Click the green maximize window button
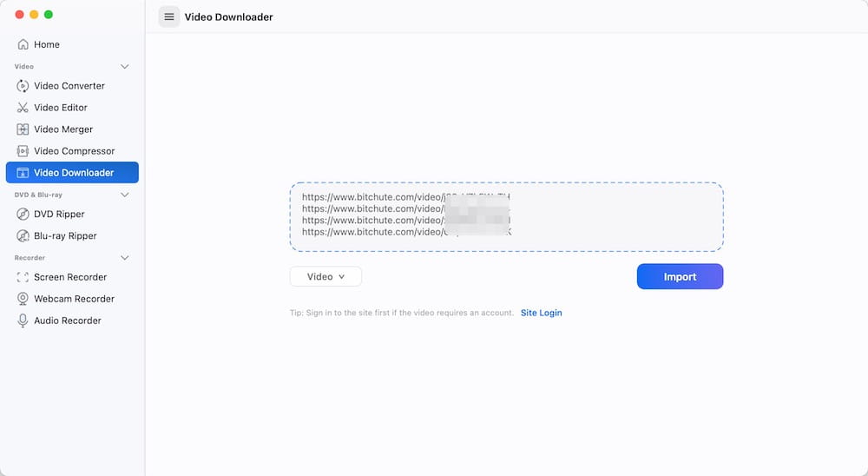 (x=49, y=15)
